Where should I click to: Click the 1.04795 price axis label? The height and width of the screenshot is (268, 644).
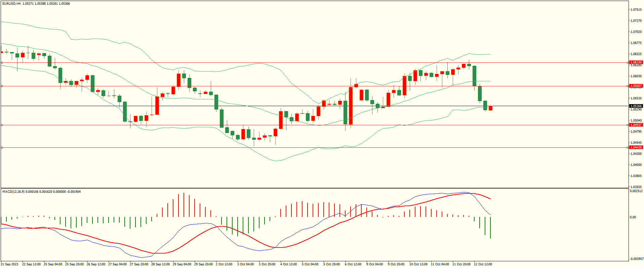click(636, 132)
